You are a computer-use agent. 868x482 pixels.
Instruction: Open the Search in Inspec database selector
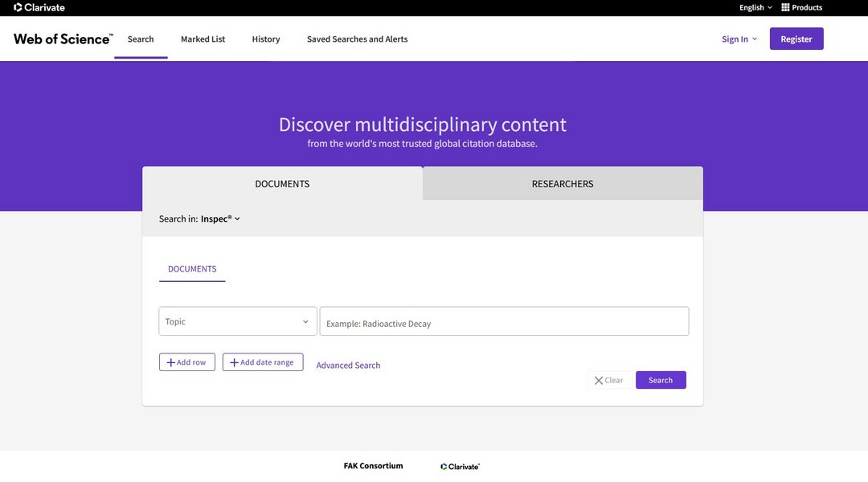(220, 219)
